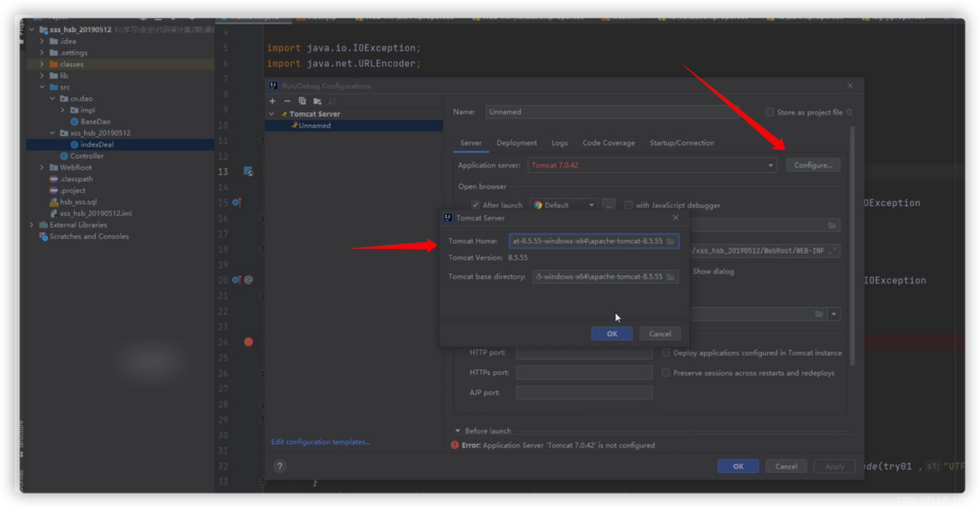Enable Preserve sessions across restarts and redeploys
The width and height of the screenshot is (980, 508).
coord(666,372)
